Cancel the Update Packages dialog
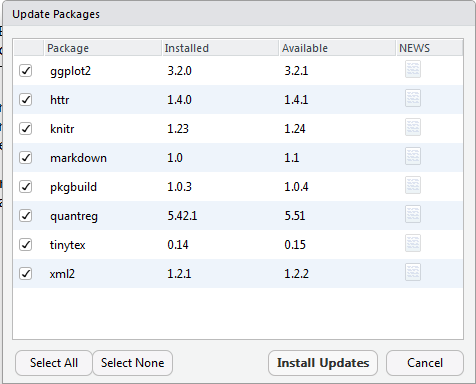This screenshot has height=384, width=476. coord(425,363)
